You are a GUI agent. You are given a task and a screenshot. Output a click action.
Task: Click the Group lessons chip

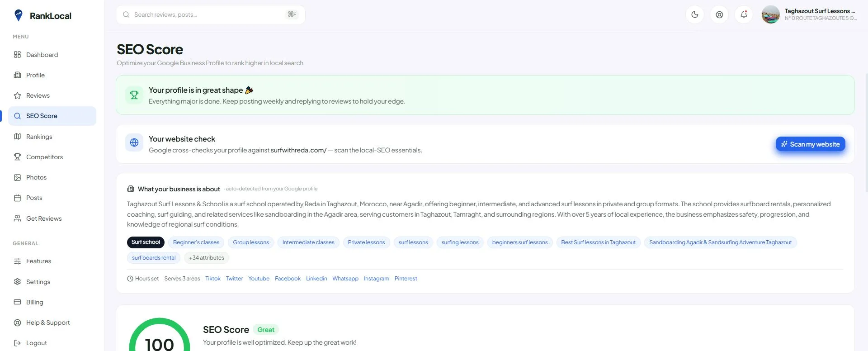click(x=251, y=242)
